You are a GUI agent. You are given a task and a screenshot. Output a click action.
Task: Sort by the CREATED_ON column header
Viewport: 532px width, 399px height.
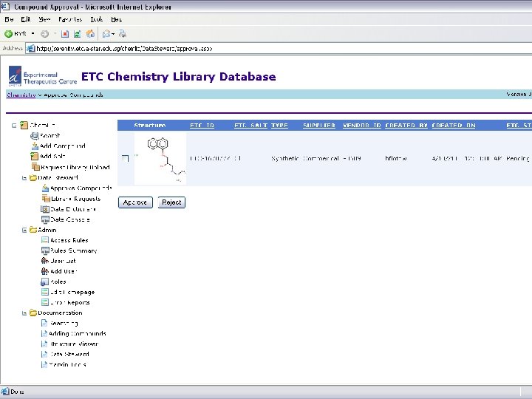pos(454,126)
